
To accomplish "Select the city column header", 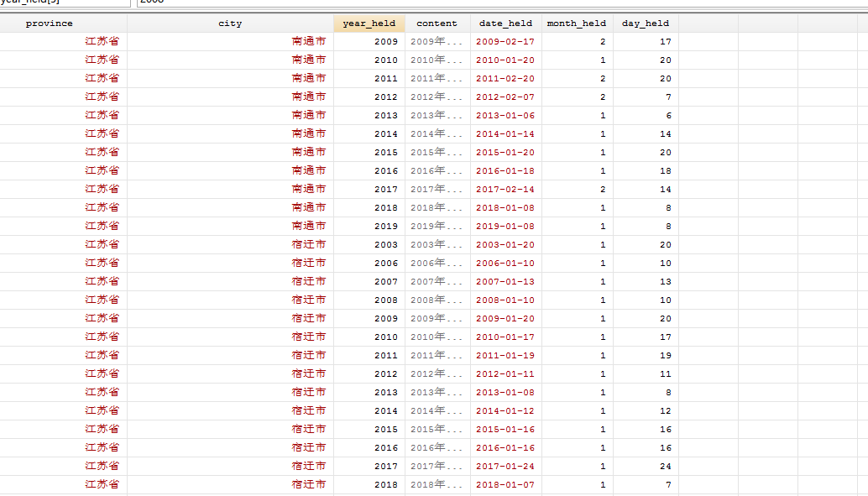I will coord(230,23).
